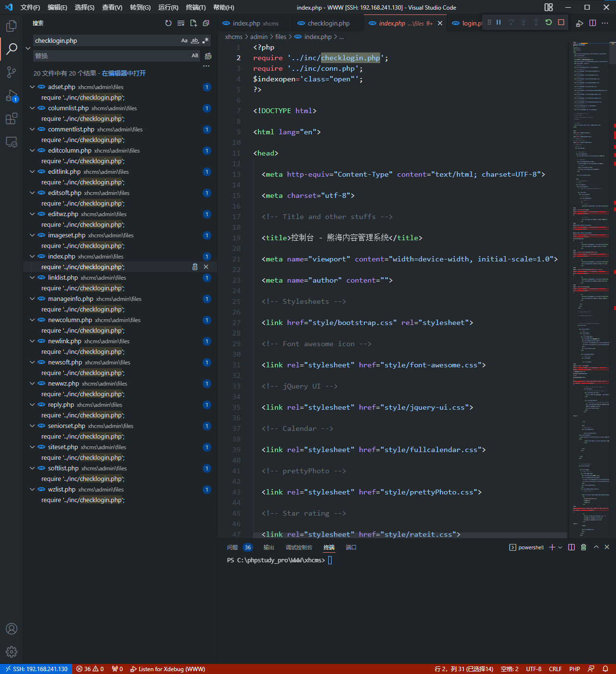
Task: Click the run/debug PHP file icon
Action: pyautogui.click(x=580, y=23)
